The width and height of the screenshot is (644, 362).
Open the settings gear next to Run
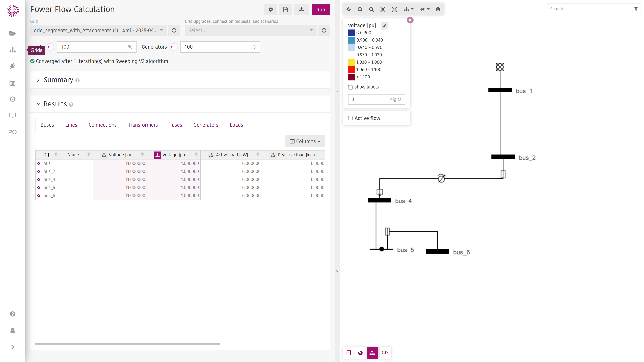(x=271, y=10)
